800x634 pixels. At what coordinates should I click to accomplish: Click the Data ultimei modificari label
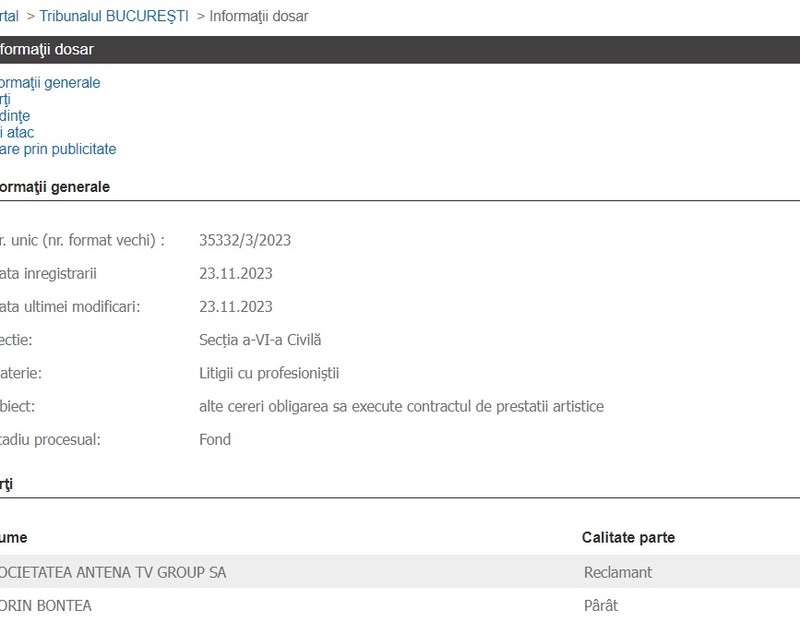pos(70,307)
